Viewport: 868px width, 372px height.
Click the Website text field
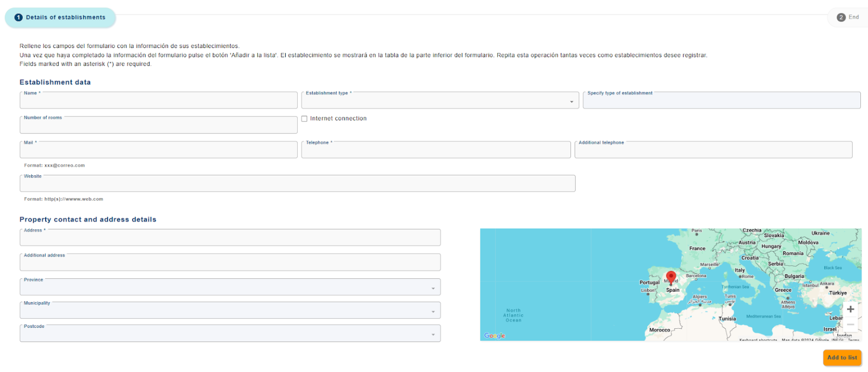click(x=297, y=184)
